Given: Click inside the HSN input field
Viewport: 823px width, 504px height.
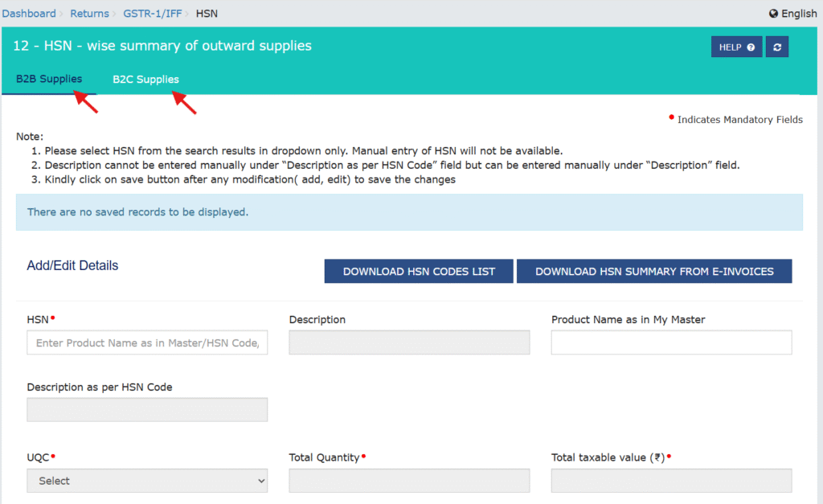Looking at the screenshot, I should (147, 342).
